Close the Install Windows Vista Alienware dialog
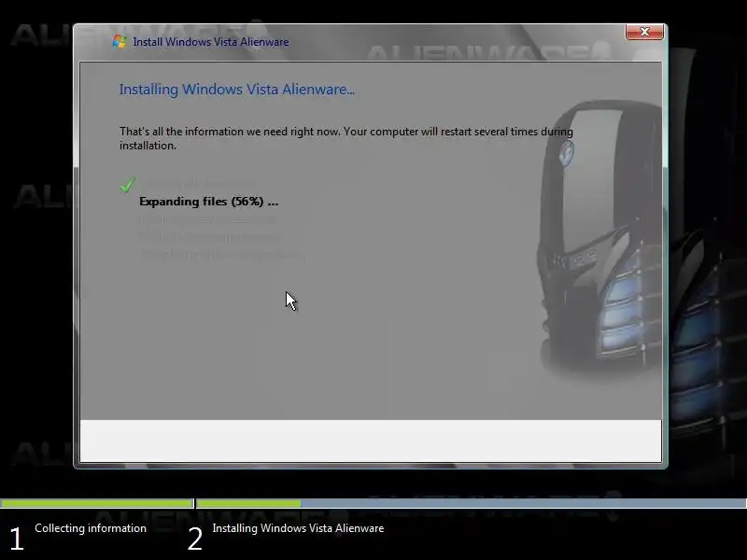 [644, 32]
